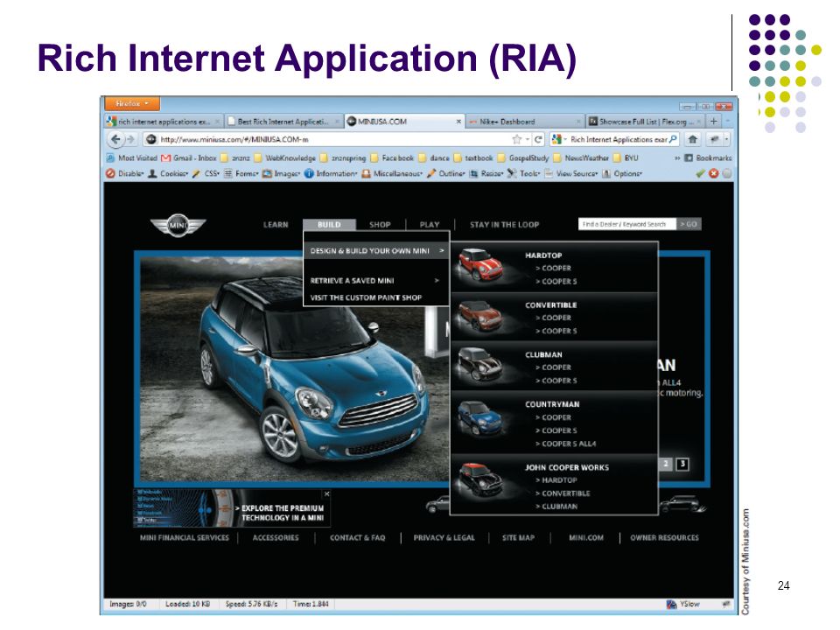Open the search engine dropdown in the search box
Image resolution: width=840 pixels, height=630 pixels.
(559, 139)
